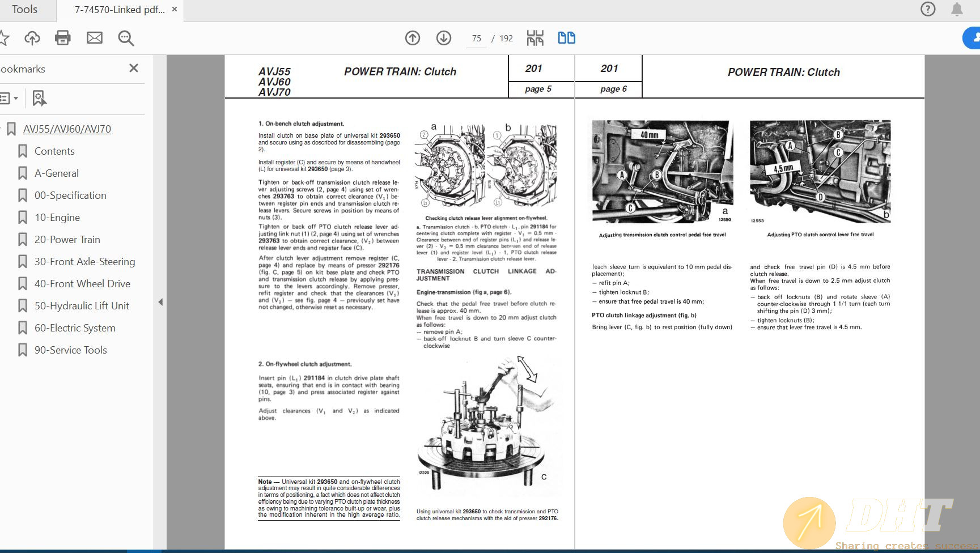The width and height of the screenshot is (980, 553).
Task: Select the 30-Front Axle-Steering bookmark
Action: (85, 262)
